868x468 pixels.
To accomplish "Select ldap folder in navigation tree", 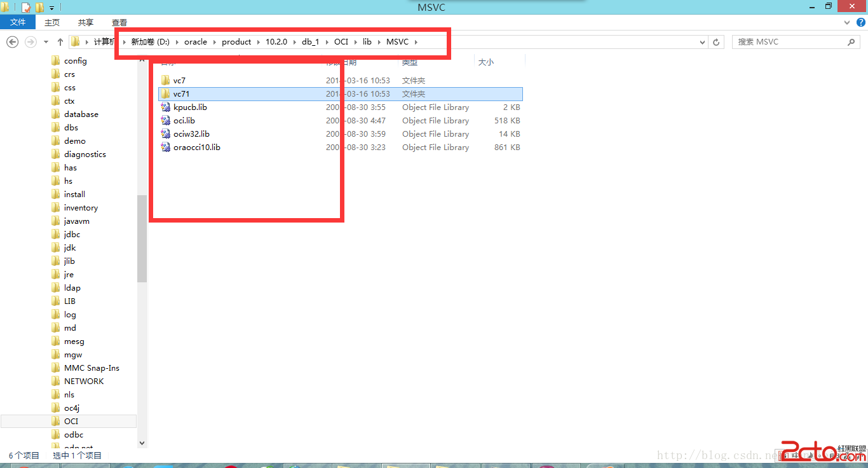I will click(72, 288).
